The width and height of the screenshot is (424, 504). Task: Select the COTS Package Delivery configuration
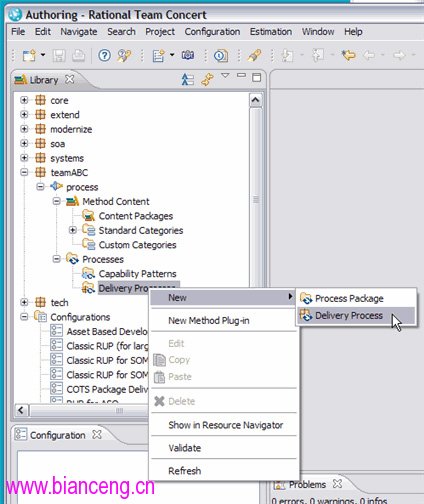[x=107, y=389]
